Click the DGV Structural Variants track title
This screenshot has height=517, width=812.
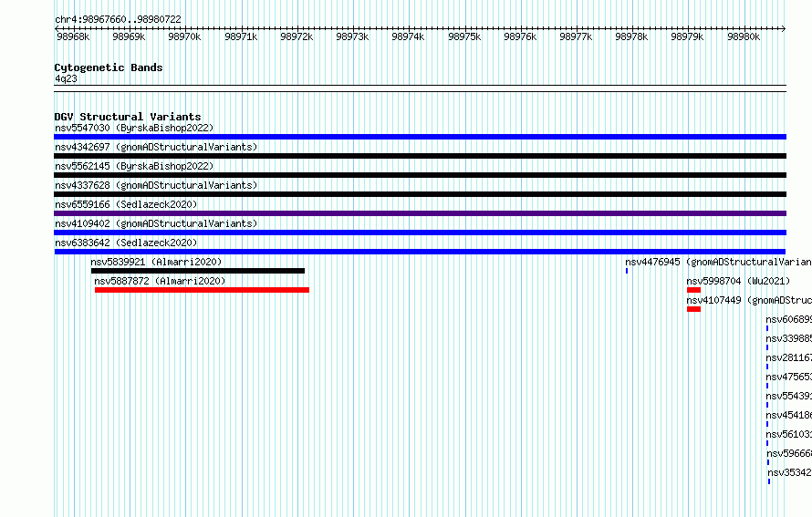point(128,117)
